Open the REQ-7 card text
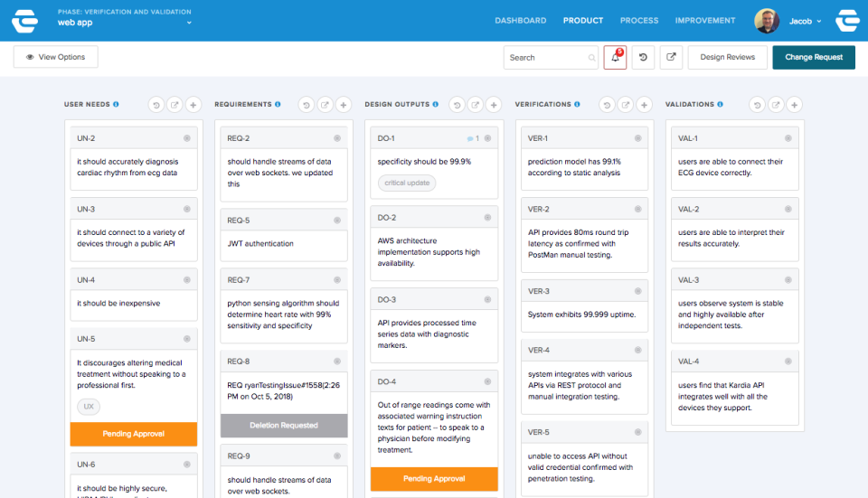 (x=283, y=315)
